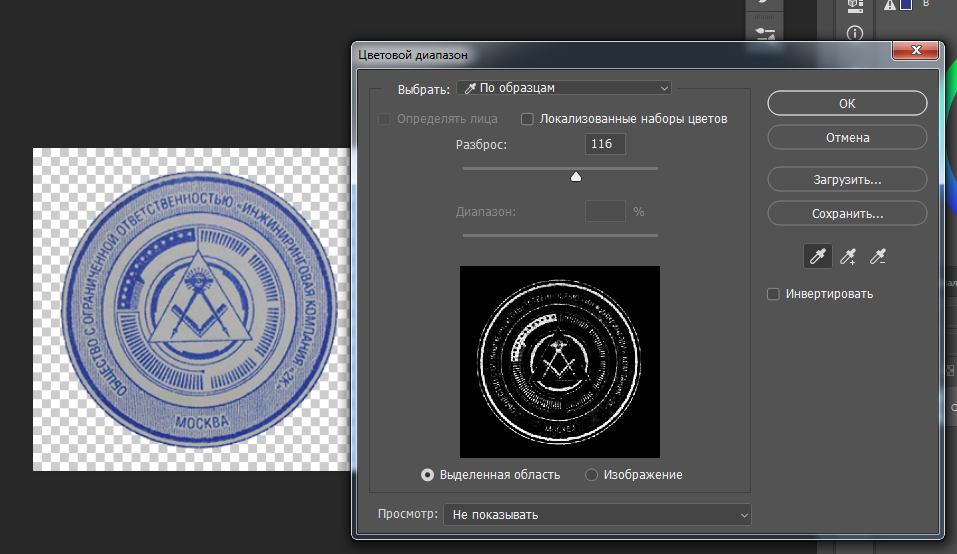Click the blue color swatch in the Color panel

pyautogui.click(x=906, y=4)
